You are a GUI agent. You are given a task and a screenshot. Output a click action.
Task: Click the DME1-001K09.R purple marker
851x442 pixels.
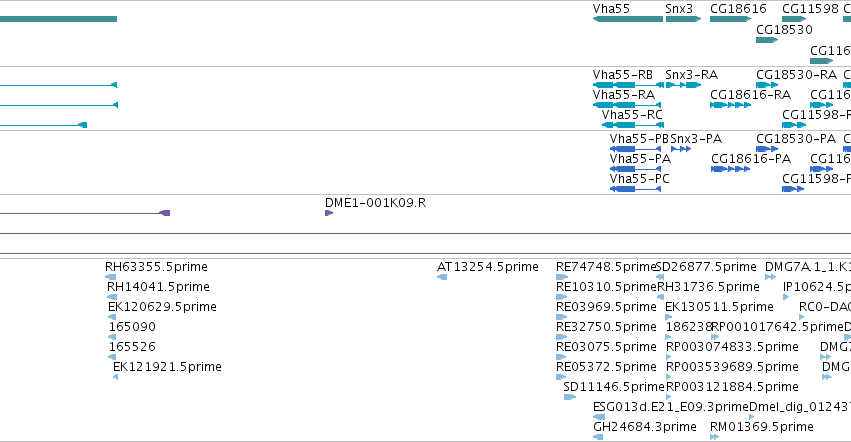(329, 213)
